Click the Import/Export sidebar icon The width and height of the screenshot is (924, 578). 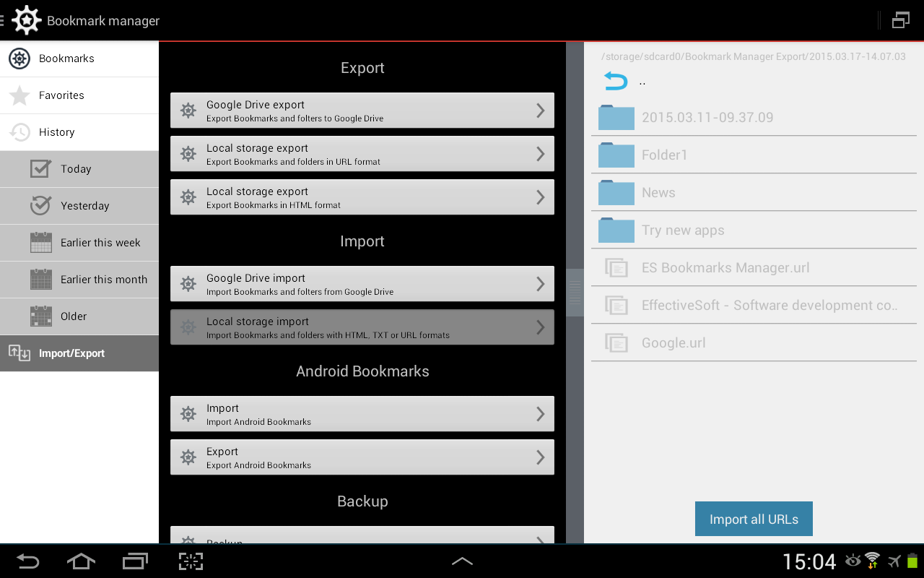coord(20,353)
